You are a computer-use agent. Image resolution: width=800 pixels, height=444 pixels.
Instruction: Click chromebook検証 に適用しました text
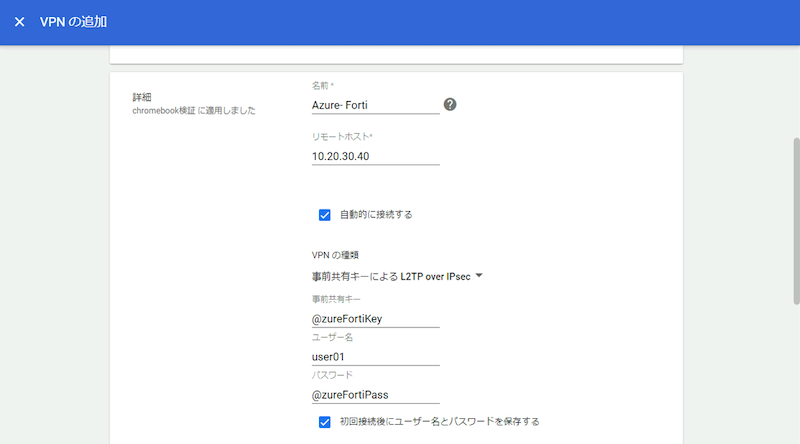point(194,110)
